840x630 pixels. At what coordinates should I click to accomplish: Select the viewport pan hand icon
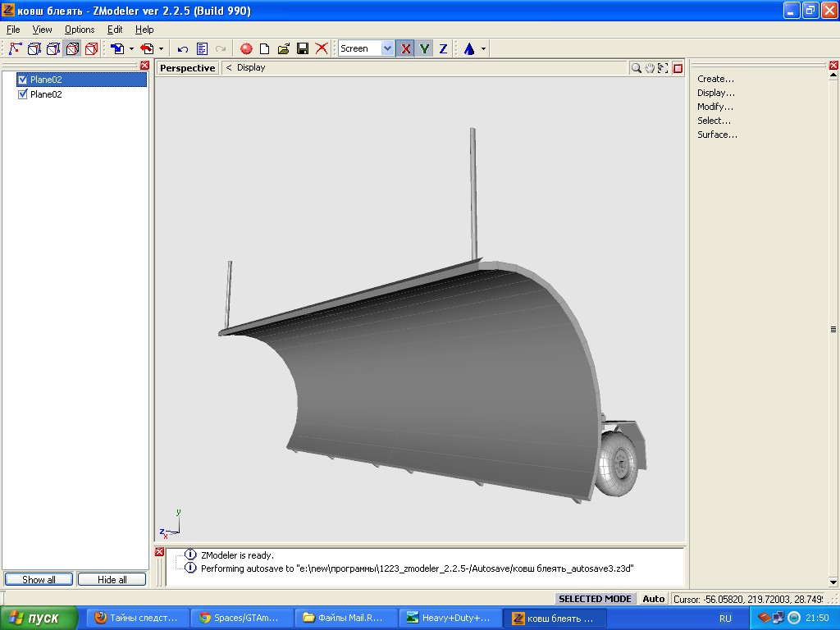pyautogui.click(x=650, y=68)
